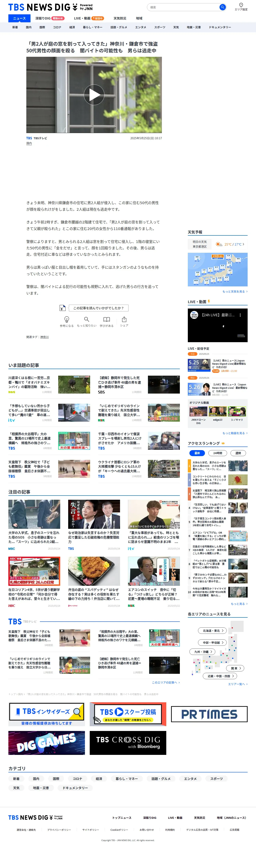Select 地震・災害 chip in カテゴリ section
Viewport: 256px width, 868px height.
[x=41, y=788]
